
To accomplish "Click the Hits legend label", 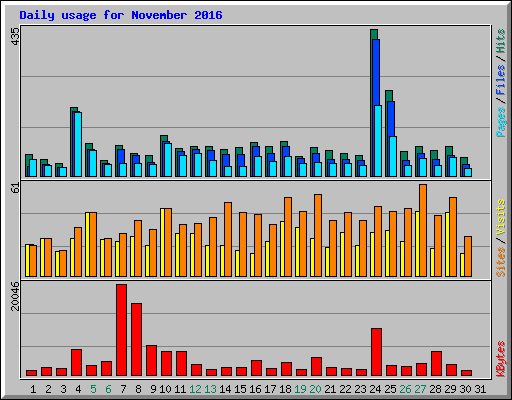I will pyautogui.click(x=501, y=41).
